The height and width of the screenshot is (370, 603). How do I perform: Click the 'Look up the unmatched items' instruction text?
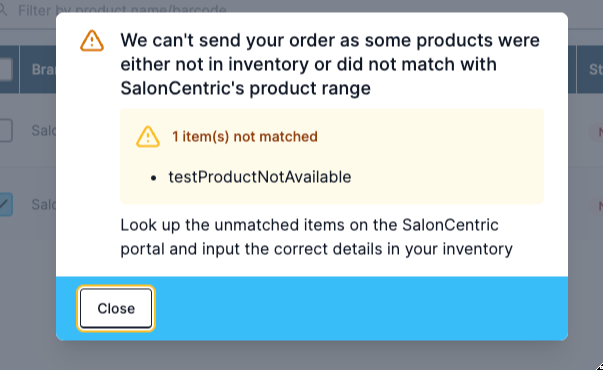click(x=316, y=237)
